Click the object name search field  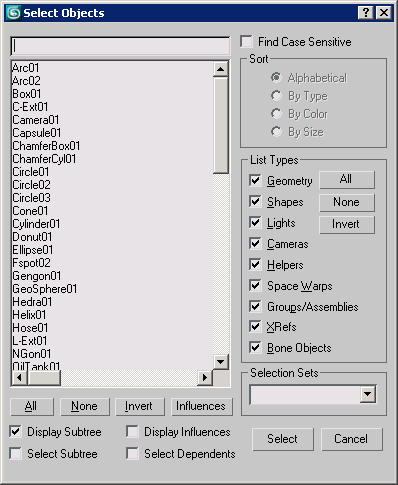[x=120, y=46]
